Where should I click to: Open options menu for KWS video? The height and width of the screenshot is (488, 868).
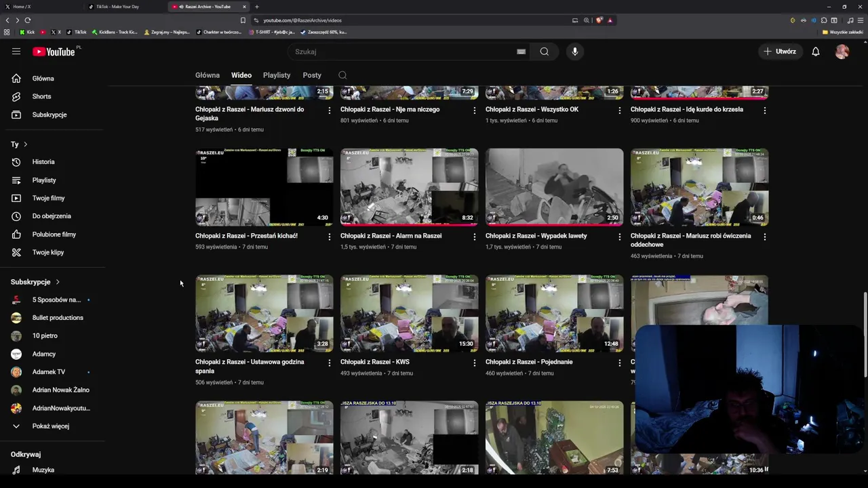click(475, 363)
